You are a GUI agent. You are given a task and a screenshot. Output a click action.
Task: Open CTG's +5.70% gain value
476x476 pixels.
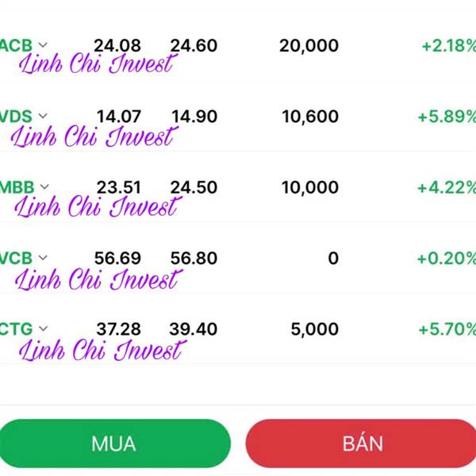[x=447, y=329]
